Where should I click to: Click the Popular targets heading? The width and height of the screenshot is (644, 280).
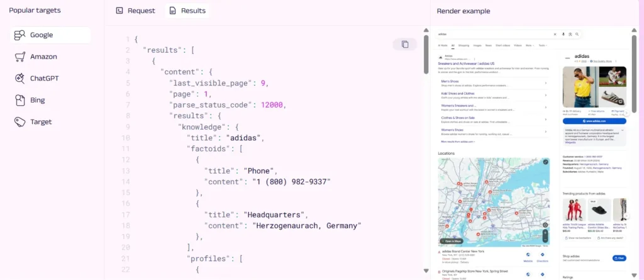point(35,10)
